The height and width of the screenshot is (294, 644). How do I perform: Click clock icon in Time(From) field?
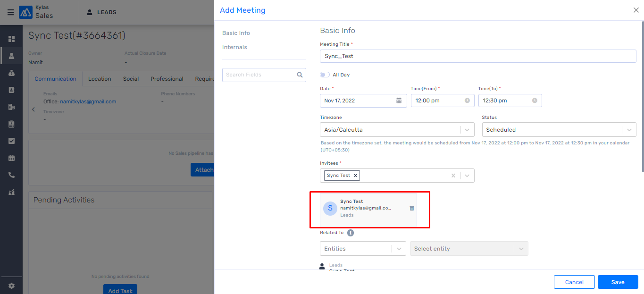[467, 101]
